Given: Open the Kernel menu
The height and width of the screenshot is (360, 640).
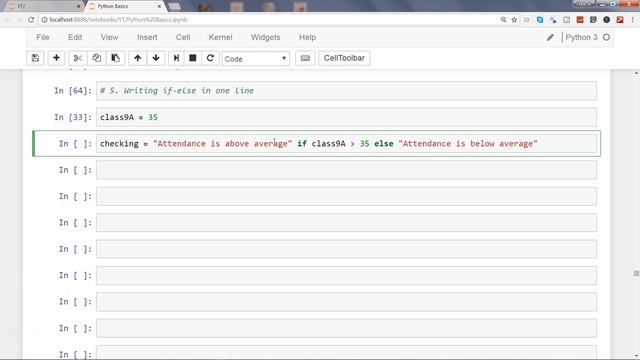Looking at the screenshot, I should tap(220, 37).
